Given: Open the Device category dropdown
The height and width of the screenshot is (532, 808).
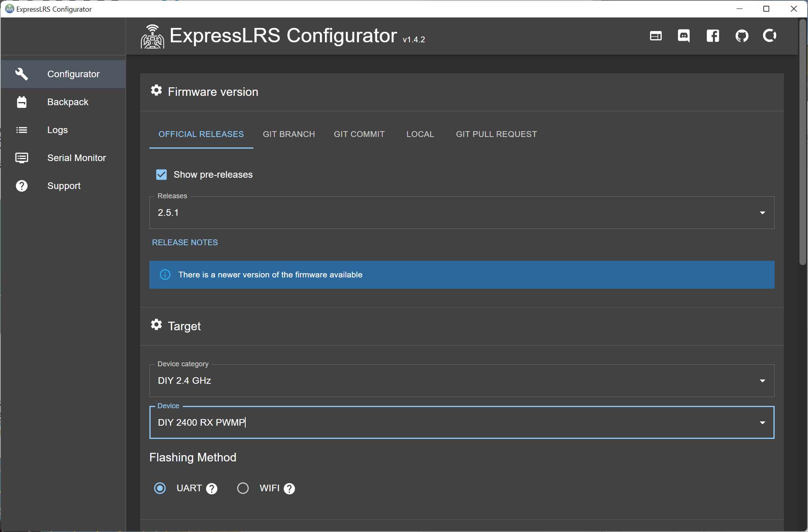Looking at the screenshot, I should (x=762, y=381).
